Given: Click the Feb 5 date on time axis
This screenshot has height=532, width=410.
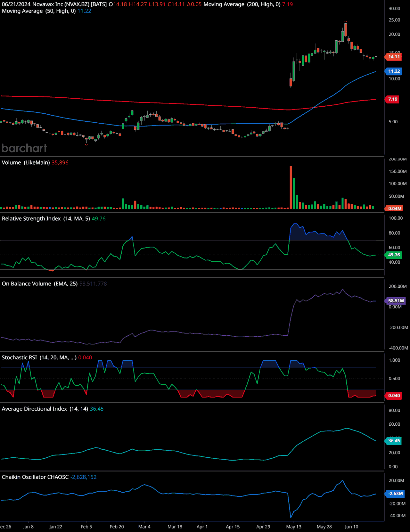Looking at the screenshot, I should (86, 527).
